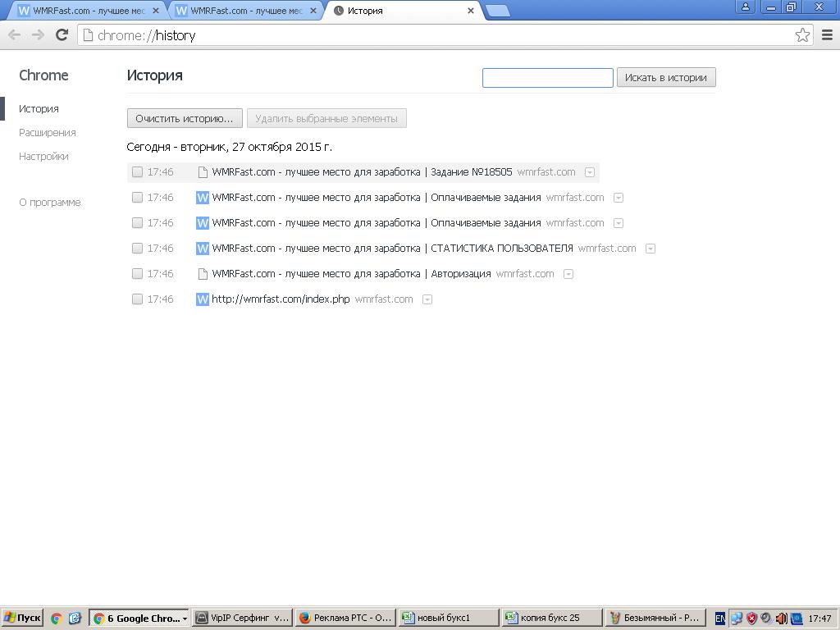
Task: Switch to the second WMRFast.com tab
Action: 244,11
